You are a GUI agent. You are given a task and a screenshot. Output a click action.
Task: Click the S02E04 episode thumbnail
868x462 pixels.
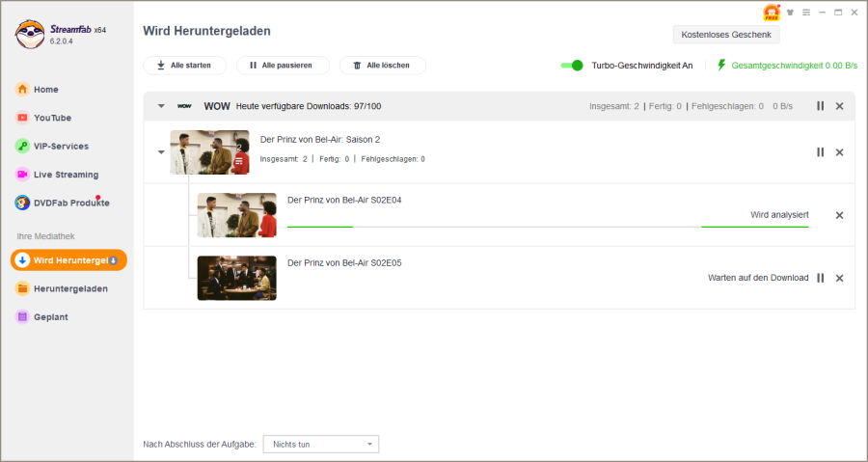[237, 215]
